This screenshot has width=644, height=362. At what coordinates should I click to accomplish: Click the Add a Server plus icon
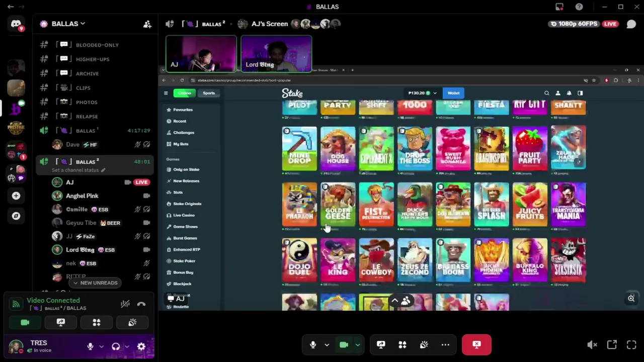pos(16,196)
